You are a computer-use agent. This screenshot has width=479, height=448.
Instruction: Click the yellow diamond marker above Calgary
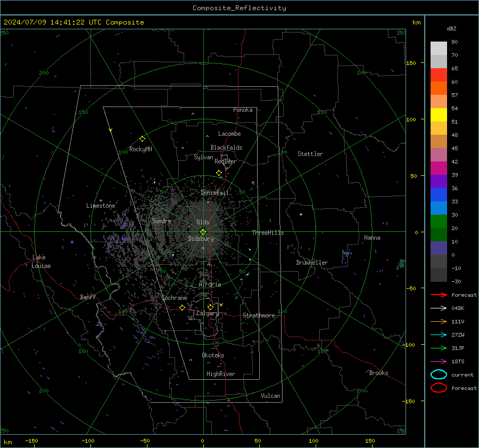tap(210, 307)
